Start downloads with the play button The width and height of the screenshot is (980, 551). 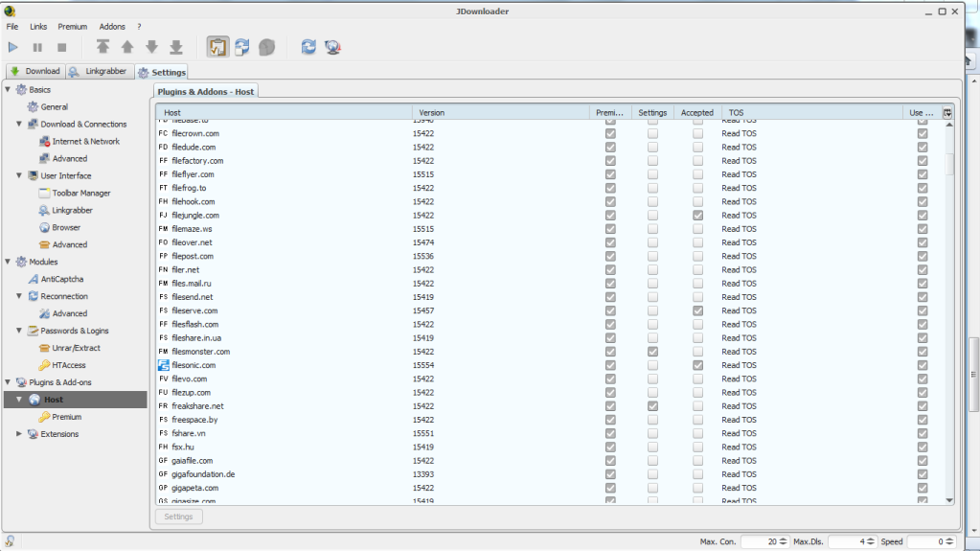click(12, 47)
